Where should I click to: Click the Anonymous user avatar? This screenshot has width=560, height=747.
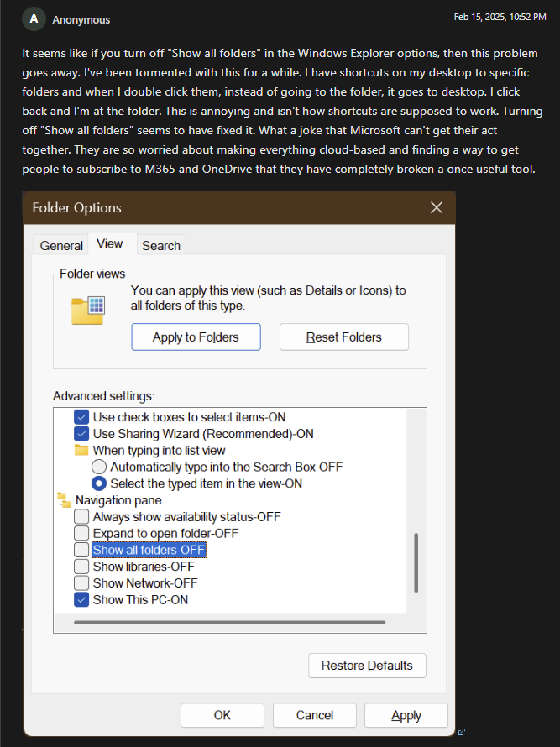tap(34, 19)
